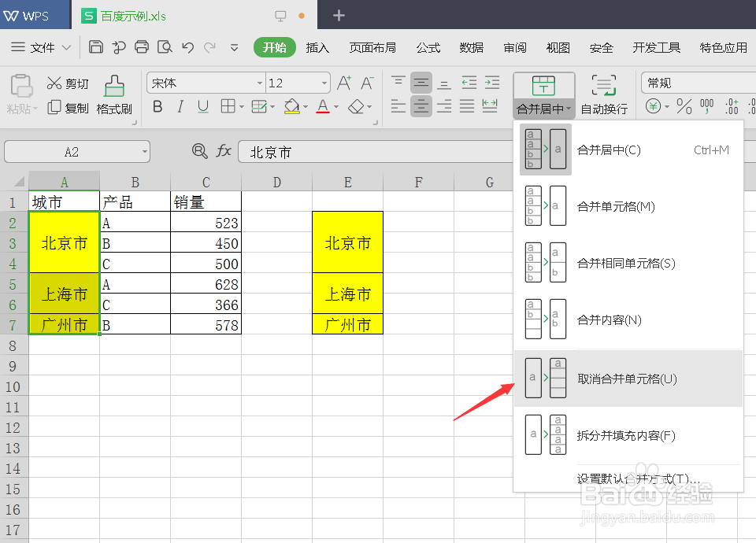The height and width of the screenshot is (543, 756).
Task: Select column C header
Action: (x=206, y=182)
